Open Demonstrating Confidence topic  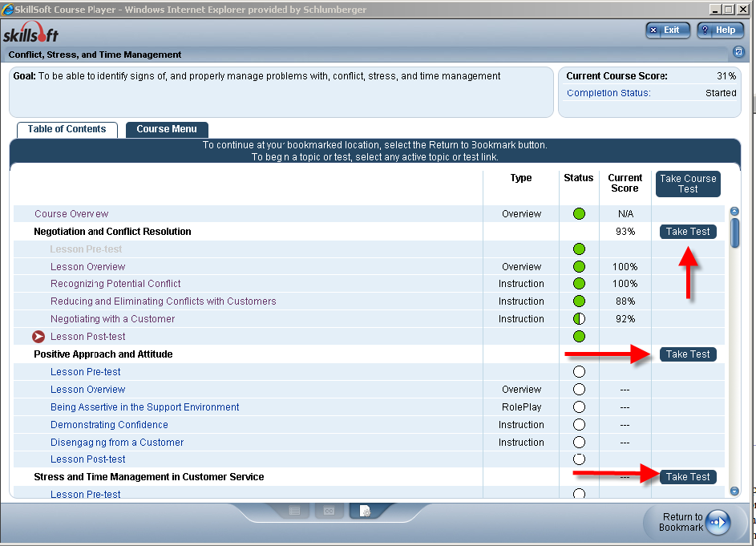(110, 425)
